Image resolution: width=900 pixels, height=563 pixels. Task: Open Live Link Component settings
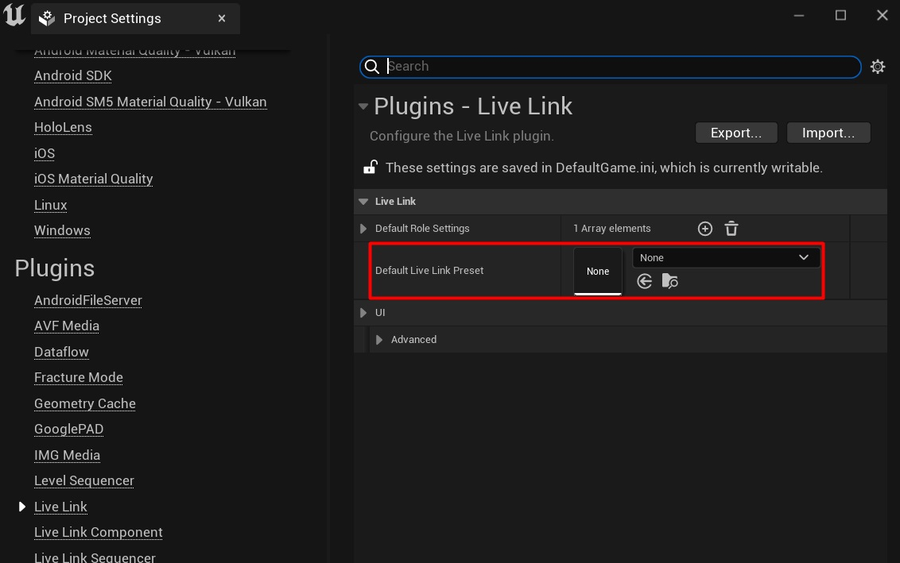click(98, 533)
